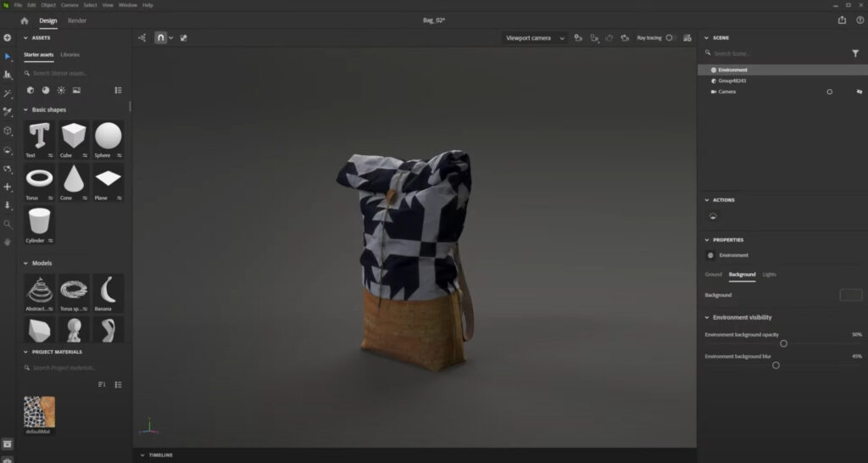Go to the Home icon
Viewport: 868px width, 463px height.
(25, 20)
